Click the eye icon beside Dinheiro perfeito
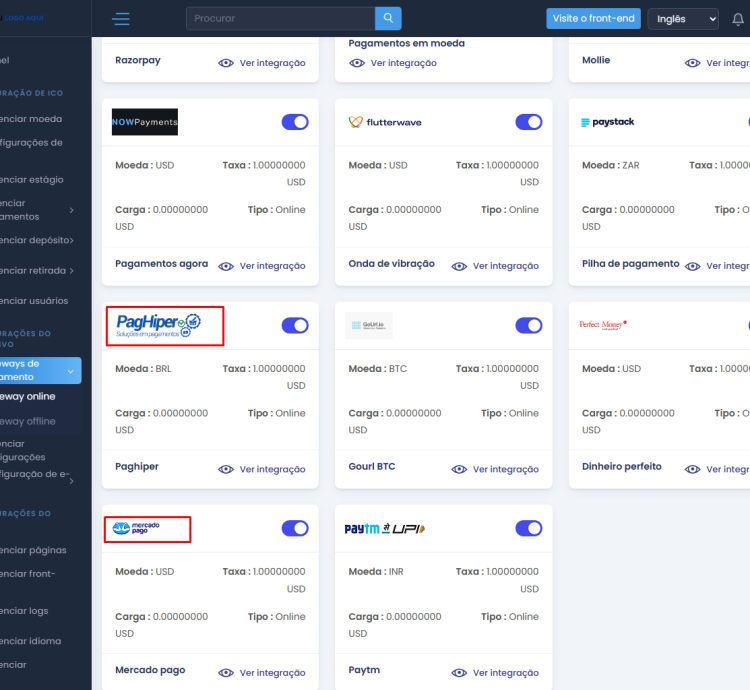 692,470
